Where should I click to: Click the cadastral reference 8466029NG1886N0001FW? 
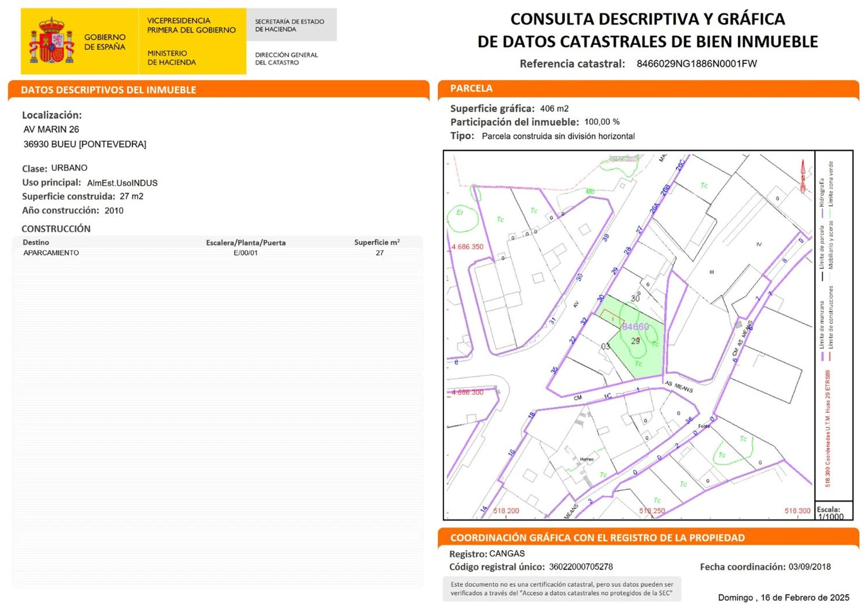(x=696, y=64)
